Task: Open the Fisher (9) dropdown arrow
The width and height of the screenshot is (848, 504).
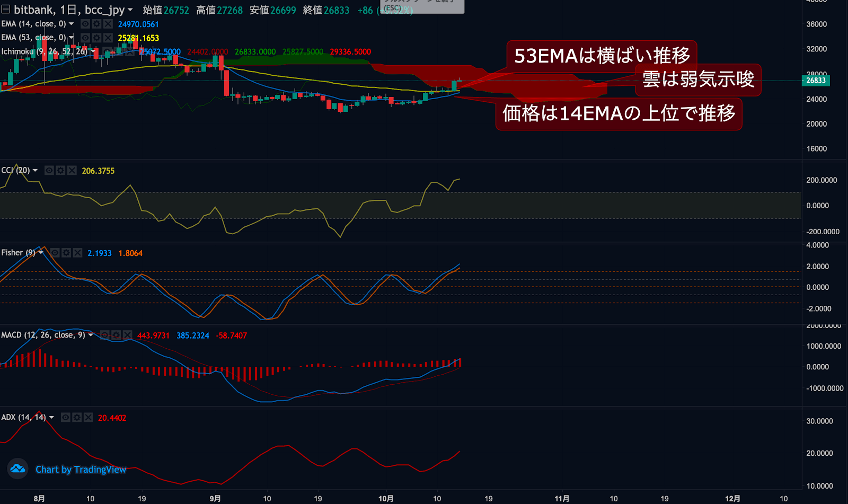Action: coord(41,253)
